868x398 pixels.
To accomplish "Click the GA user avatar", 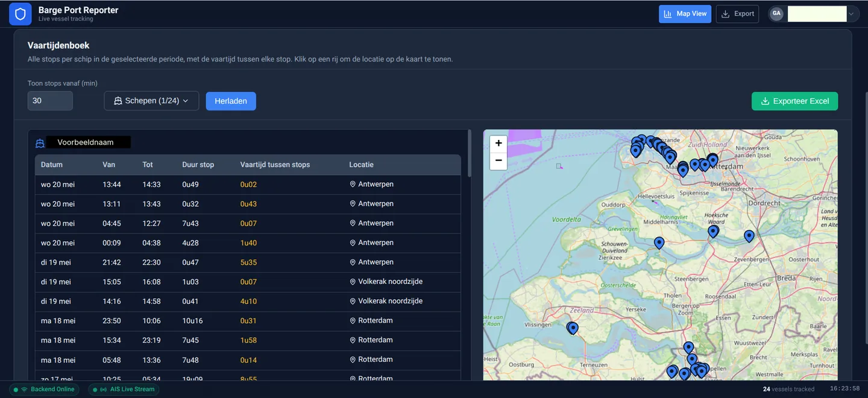I will coord(776,14).
